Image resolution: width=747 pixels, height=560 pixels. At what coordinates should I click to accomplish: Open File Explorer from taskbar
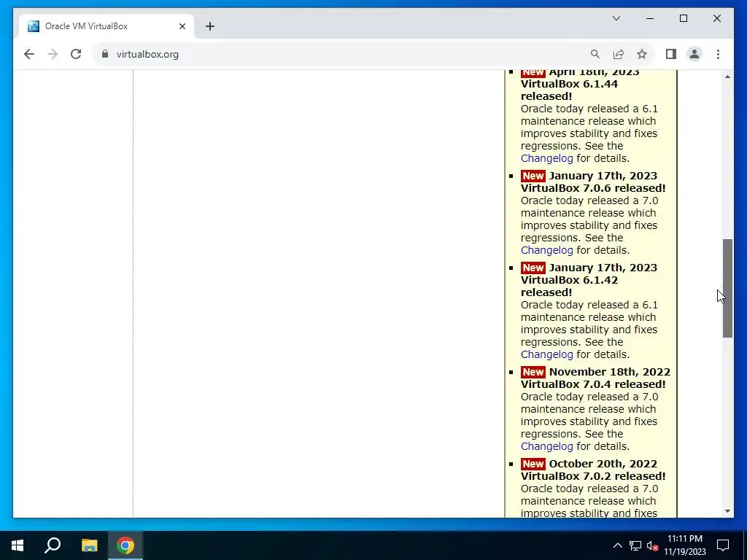[x=89, y=545]
